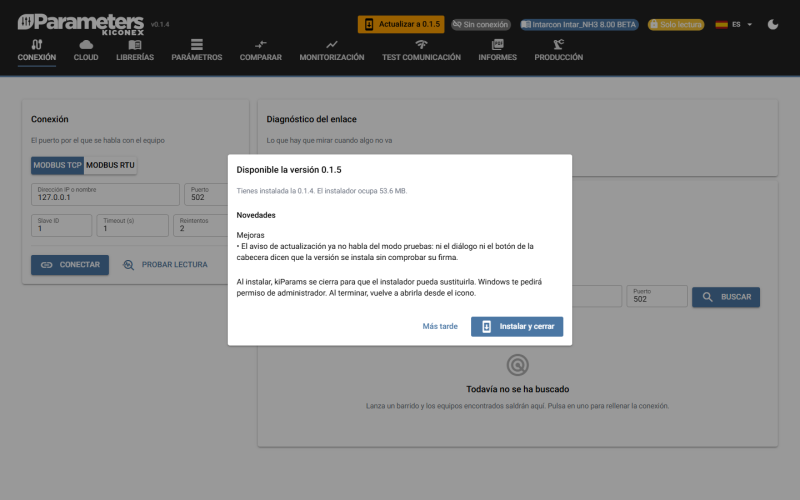Click the Dirección IP o nombre field
Screen dimensions: 800x500
pyautogui.click(x=105, y=194)
